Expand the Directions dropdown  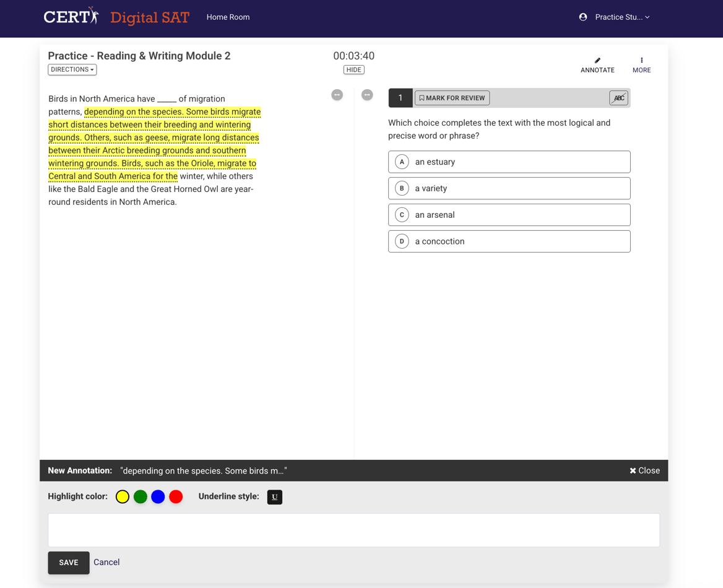pyautogui.click(x=72, y=70)
